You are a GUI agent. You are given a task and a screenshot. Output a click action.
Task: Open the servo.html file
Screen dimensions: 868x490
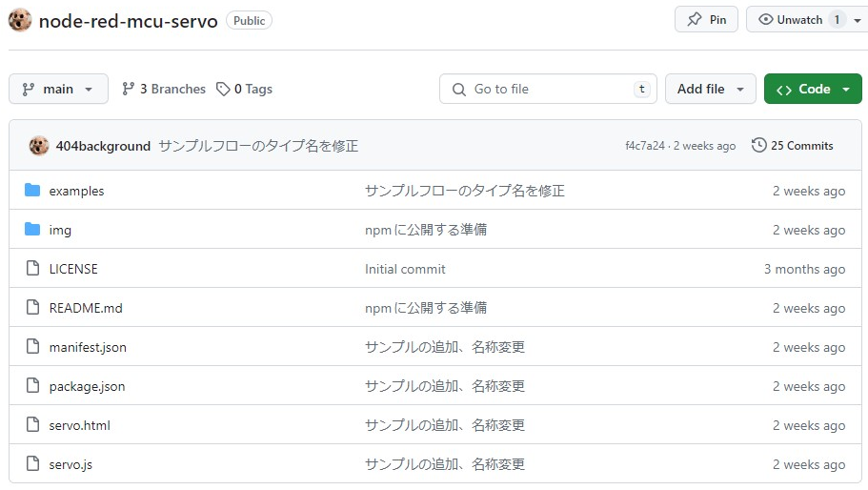click(x=80, y=425)
